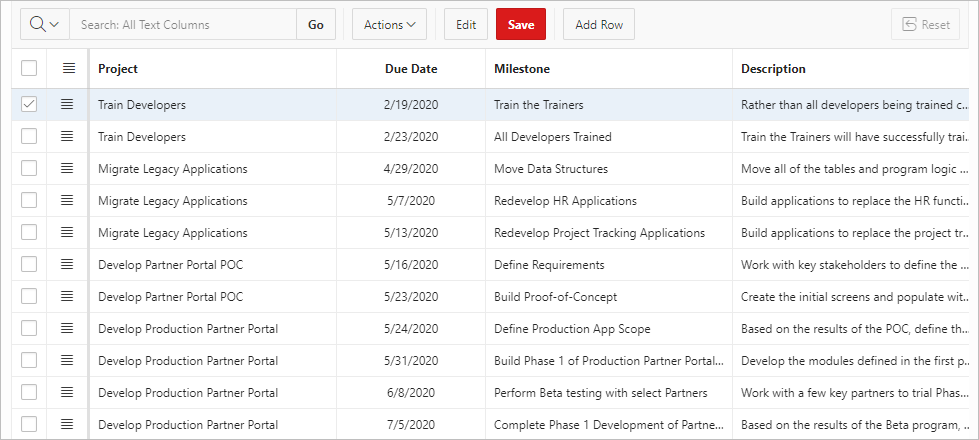This screenshot has width=979, height=440.
Task: Select the Build Proof-of-Concept milestone cell
Action: (x=609, y=296)
